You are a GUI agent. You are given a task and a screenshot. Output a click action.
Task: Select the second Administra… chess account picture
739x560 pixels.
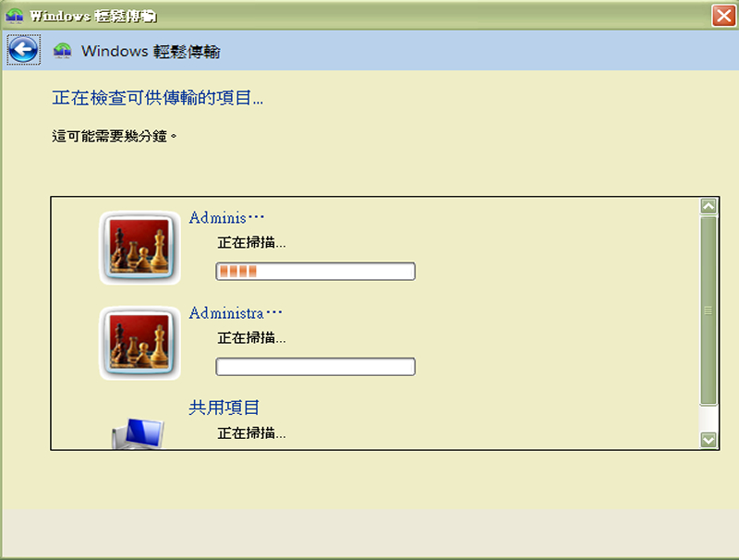pyautogui.click(x=139, y=343)
